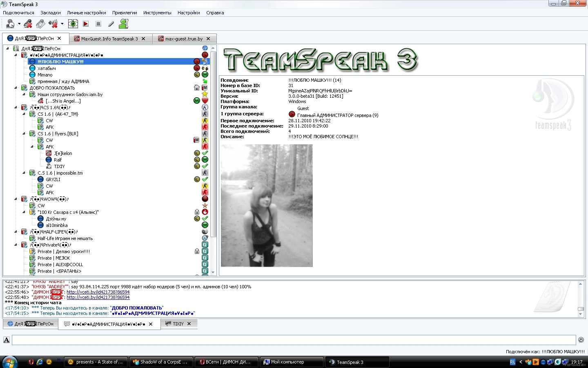
Task: Click brown star icon on WOW CW row
Action: coord(205,205)
